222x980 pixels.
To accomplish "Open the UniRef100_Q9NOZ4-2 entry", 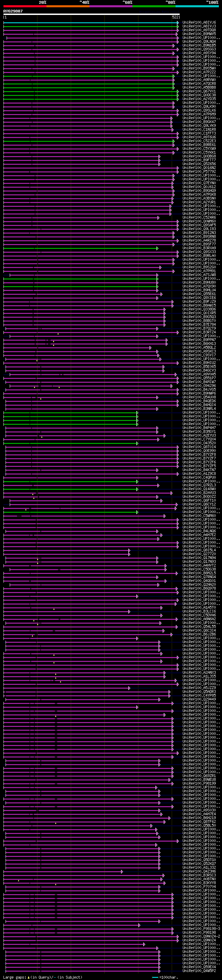I will [201, 936].
